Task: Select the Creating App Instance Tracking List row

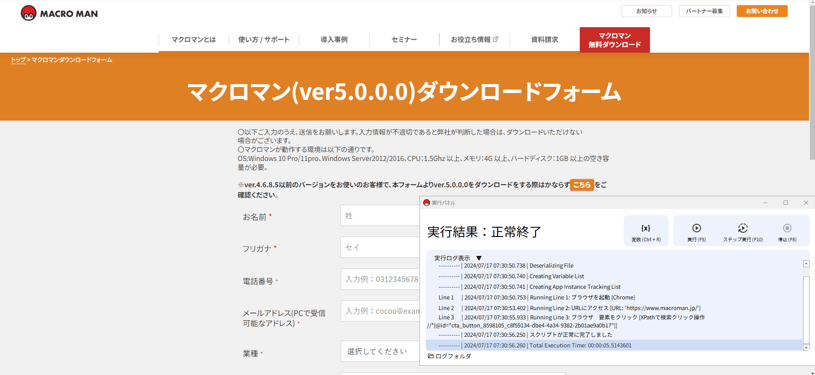Action: click(x=613, y=287)
